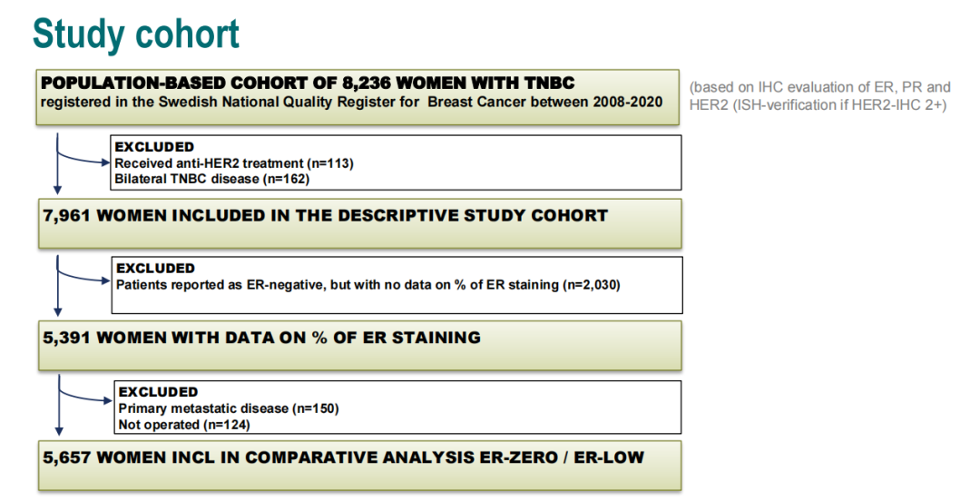Select the gray IHC evaluation note text

pos(820,95)
